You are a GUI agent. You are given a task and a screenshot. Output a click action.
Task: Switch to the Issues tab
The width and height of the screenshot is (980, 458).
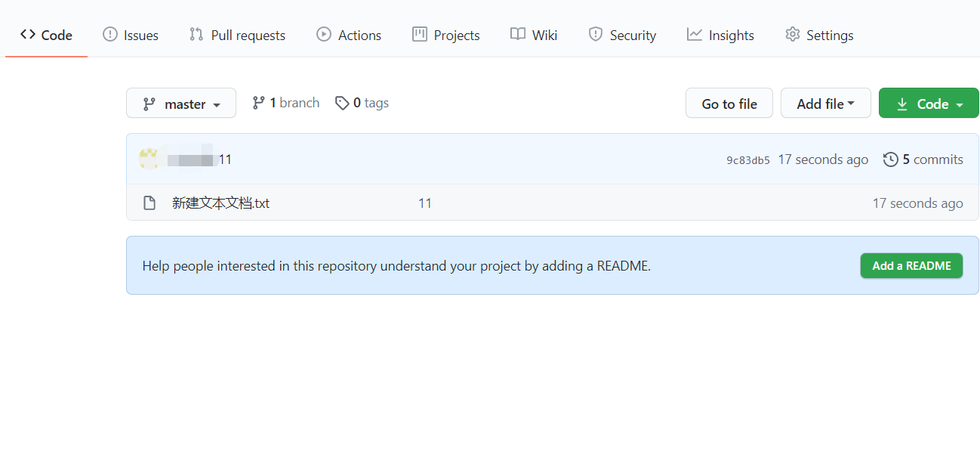click(x=131, y=35)
